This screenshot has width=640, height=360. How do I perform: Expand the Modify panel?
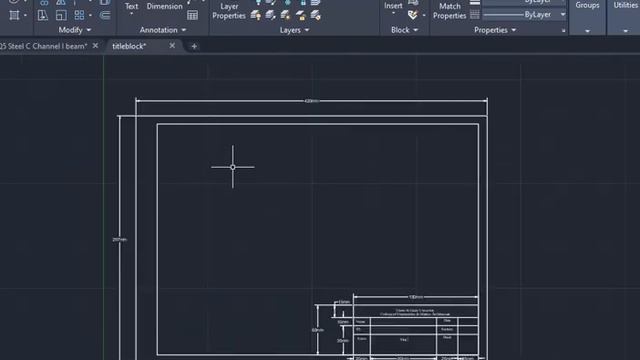[x=75, y=30]
